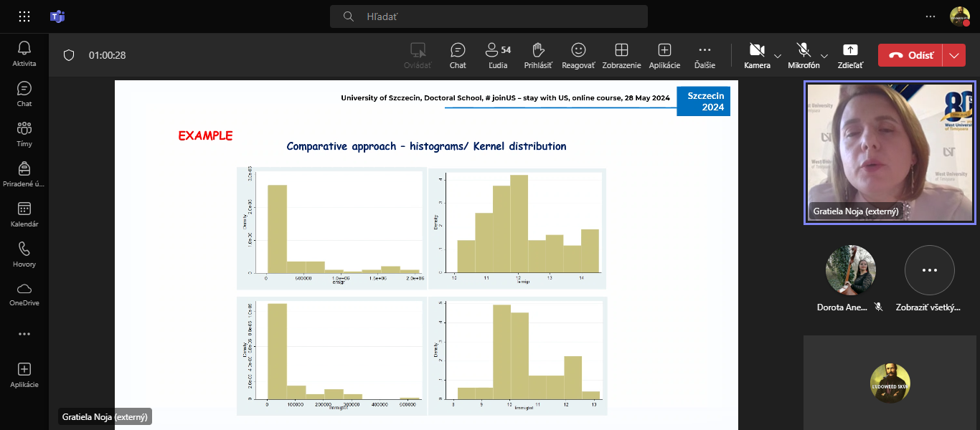Go to Kalendár in left sidebar

tap(24, 214)
